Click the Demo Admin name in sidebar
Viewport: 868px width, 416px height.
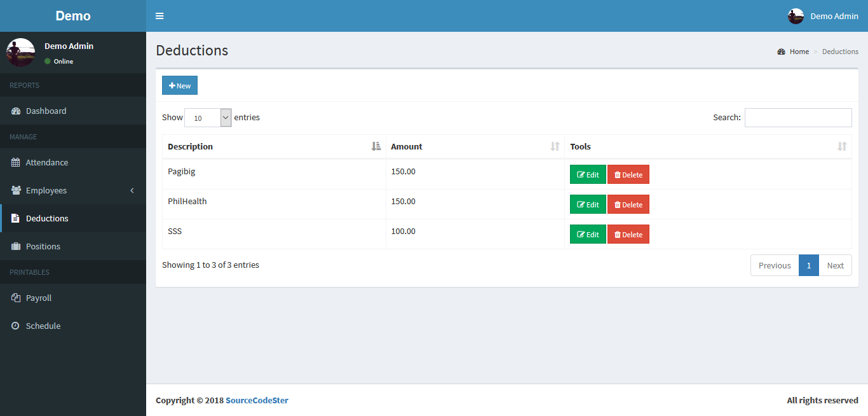point(69,46)
